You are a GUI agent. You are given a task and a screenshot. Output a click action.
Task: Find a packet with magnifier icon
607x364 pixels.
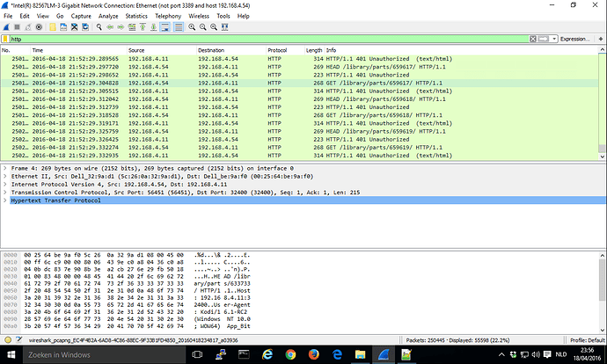tap(99, 27)
